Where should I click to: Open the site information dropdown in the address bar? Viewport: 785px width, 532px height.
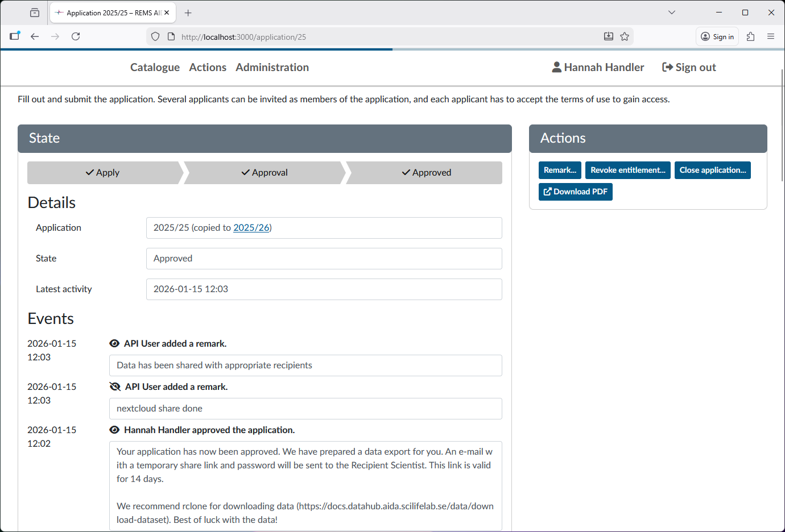coord(171,36)
